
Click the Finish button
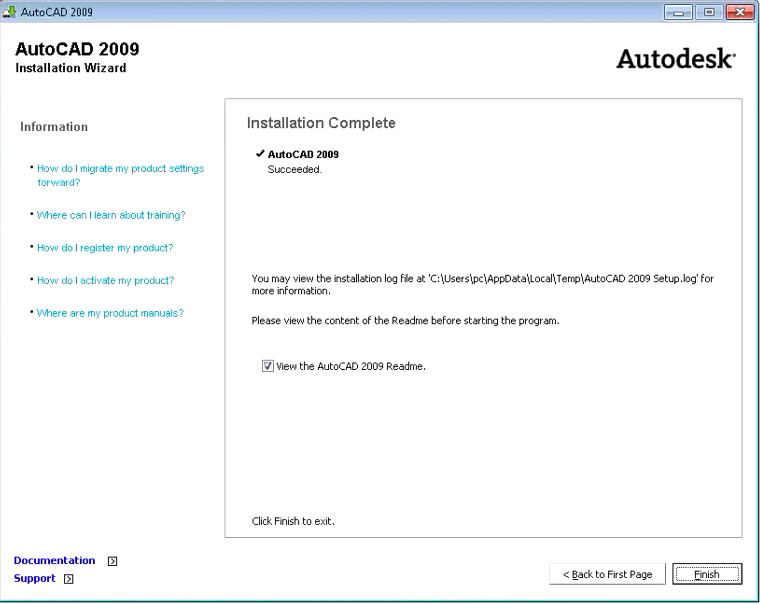pyautogui.click(x=707, y=574)
